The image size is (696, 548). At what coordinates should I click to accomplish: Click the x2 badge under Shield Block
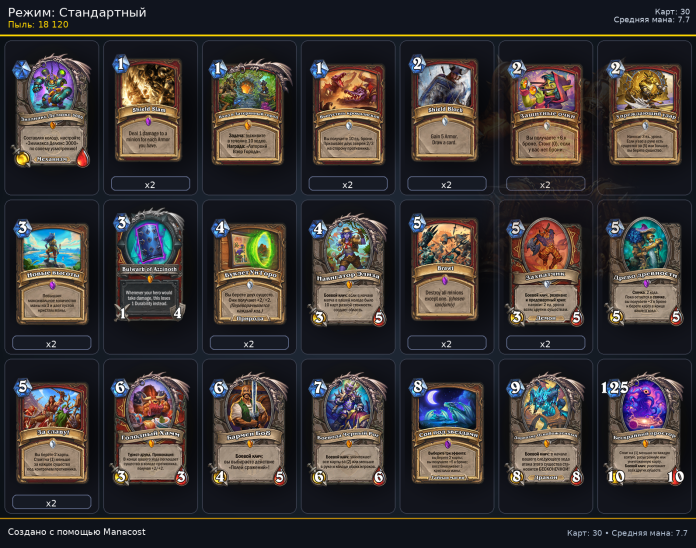click(447, 184)
